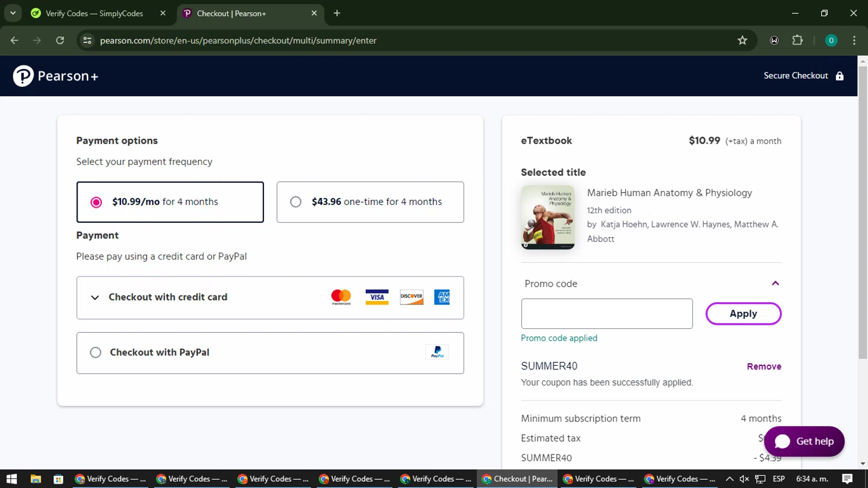
Task: Click the PayPal logo icon
Action: (x=437, y=352)
